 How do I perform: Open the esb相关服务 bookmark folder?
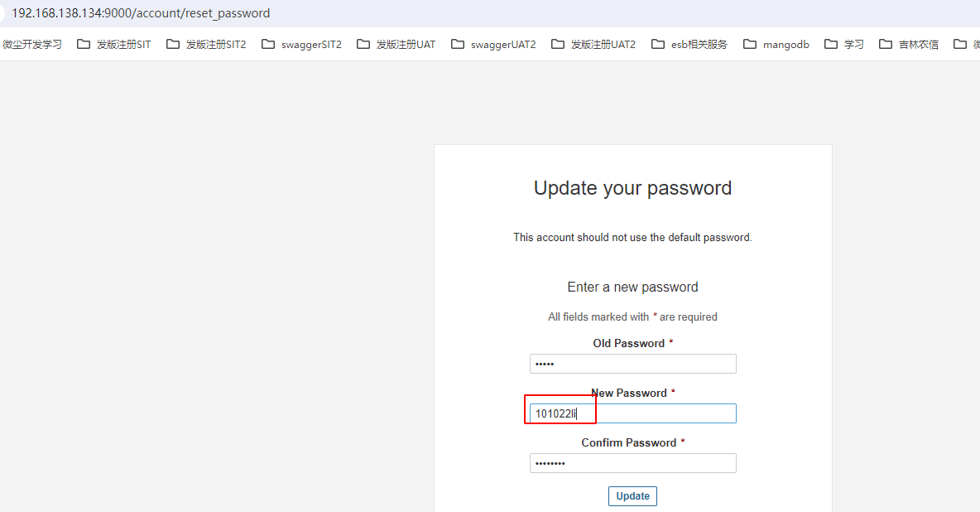689,44
